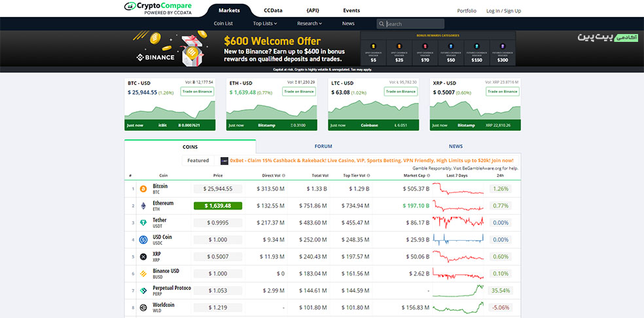This screenshot has height=318, width=644.
Task: Click the USD Coin icon
Action: coord(143,240)
